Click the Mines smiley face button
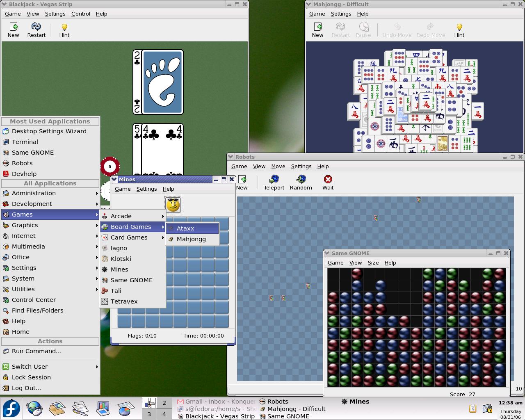This screenshot has height=420, width=525. click(x=173, y=205)
